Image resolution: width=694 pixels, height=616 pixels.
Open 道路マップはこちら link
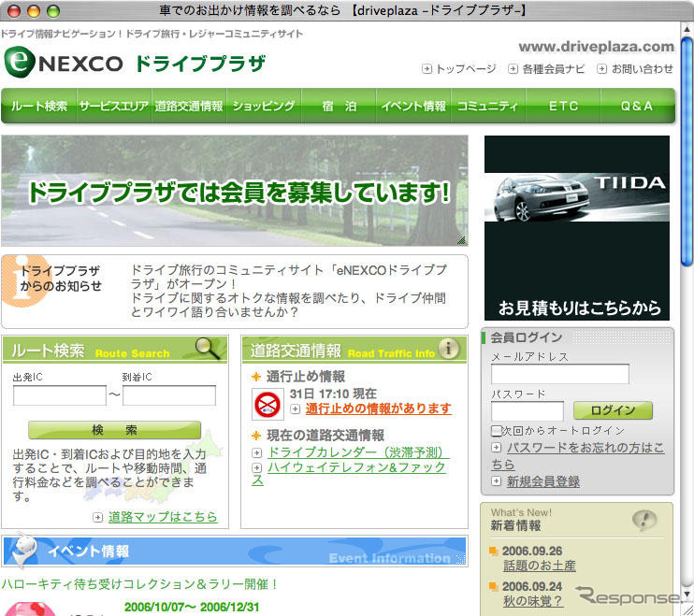click(163, 517)
